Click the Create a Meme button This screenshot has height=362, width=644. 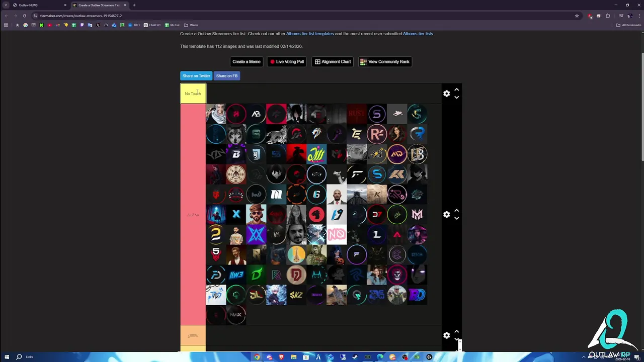coord(247,62)
